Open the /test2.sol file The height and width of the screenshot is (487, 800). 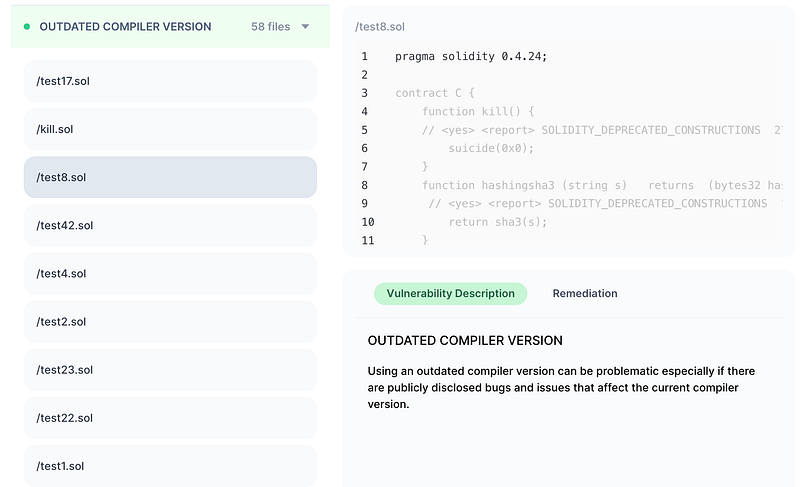[169, 321]
